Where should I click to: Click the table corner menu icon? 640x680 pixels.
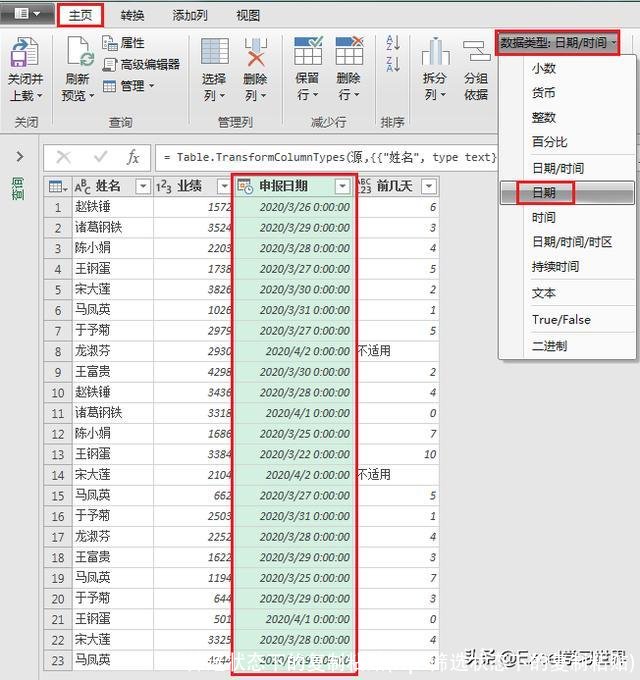tap(58, 187)
